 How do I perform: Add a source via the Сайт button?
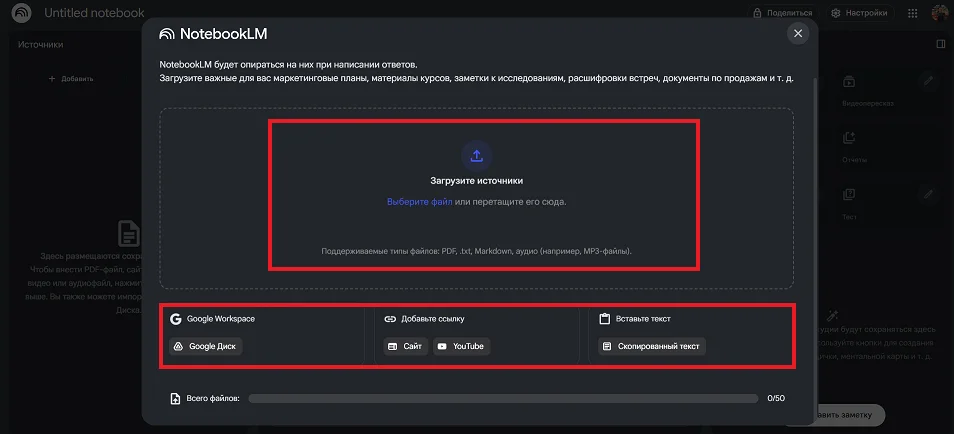pyautogui.click(x=406, y=346)
